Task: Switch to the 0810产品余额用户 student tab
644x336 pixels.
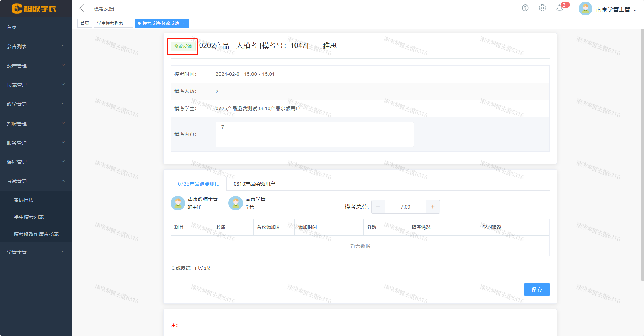Action: [x=254, y=184]
